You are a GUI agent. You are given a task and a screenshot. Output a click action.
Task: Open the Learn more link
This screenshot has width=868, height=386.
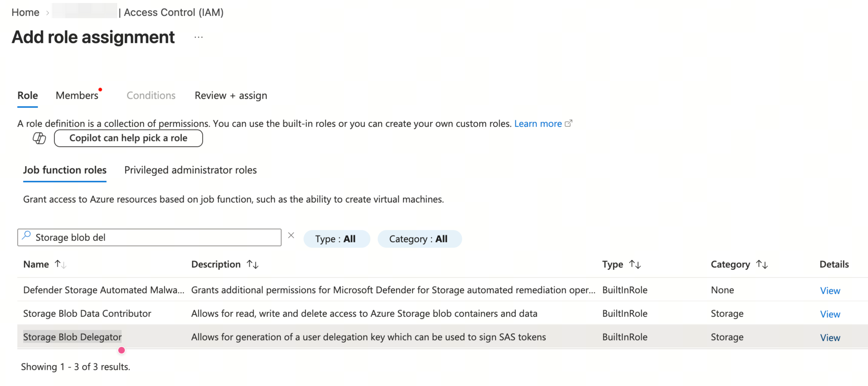[538, 123]
